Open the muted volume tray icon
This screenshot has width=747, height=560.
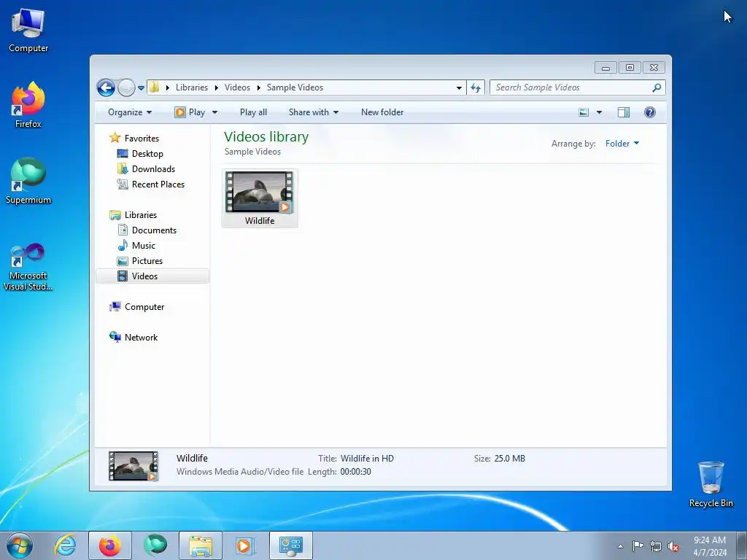tap(673, 547)
